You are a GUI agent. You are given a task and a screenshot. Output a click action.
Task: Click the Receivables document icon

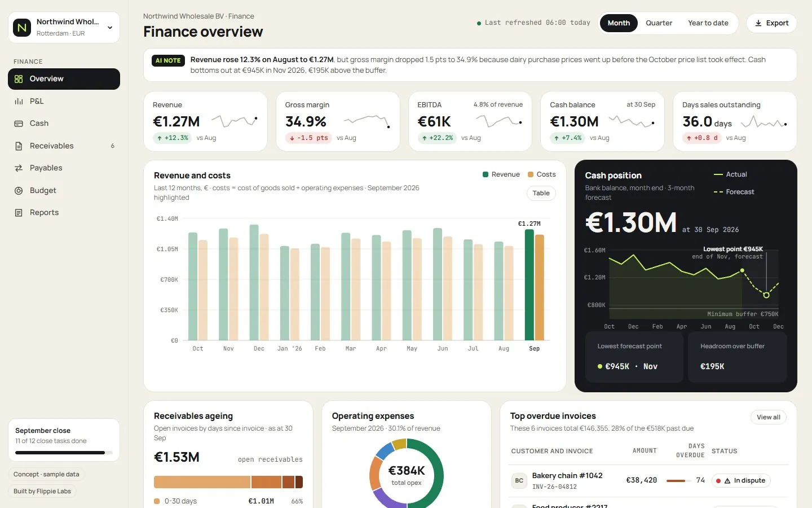[19, 146]
